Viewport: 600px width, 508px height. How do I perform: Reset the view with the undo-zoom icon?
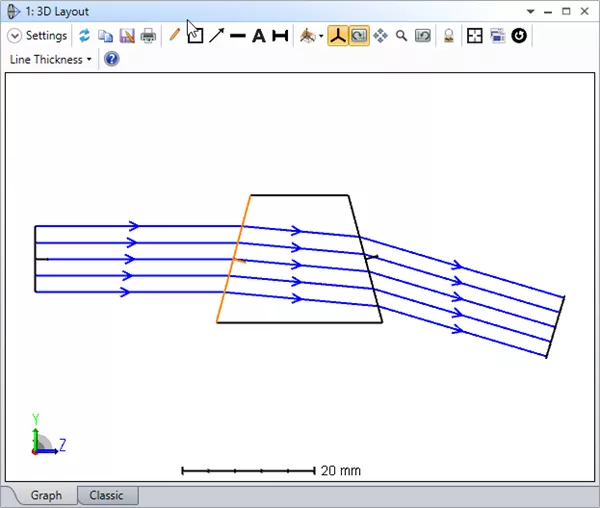423,36
